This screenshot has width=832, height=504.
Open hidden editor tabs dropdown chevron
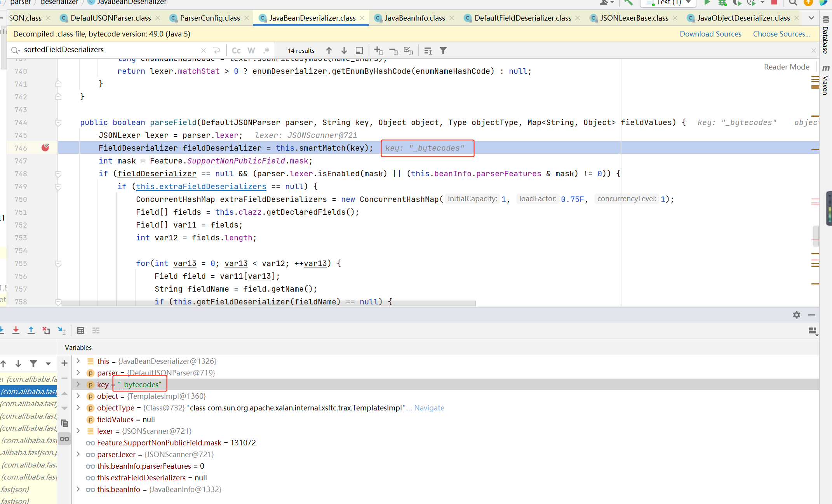point(811,18)
